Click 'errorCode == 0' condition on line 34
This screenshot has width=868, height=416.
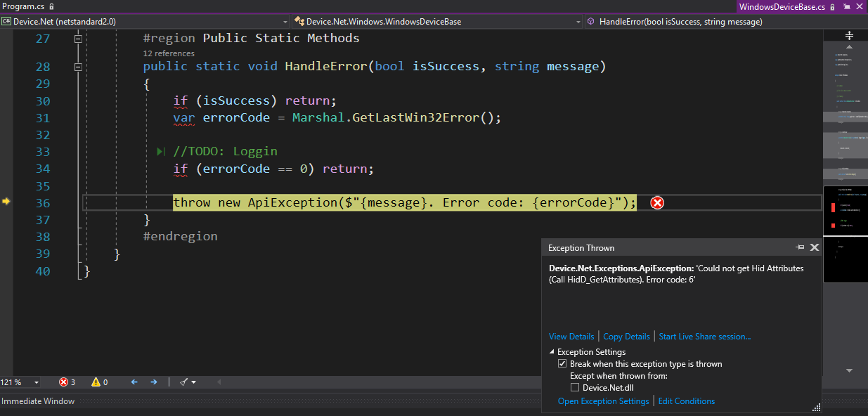coord(256,169)
